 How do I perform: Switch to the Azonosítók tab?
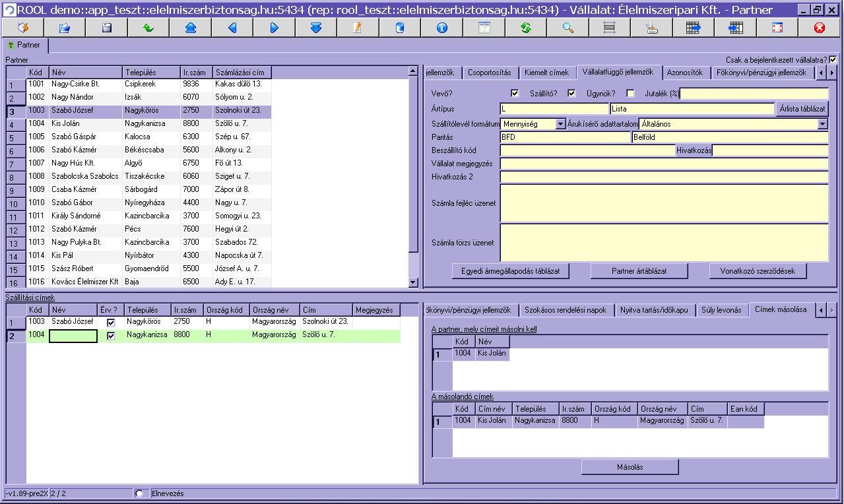click(685, 73)
